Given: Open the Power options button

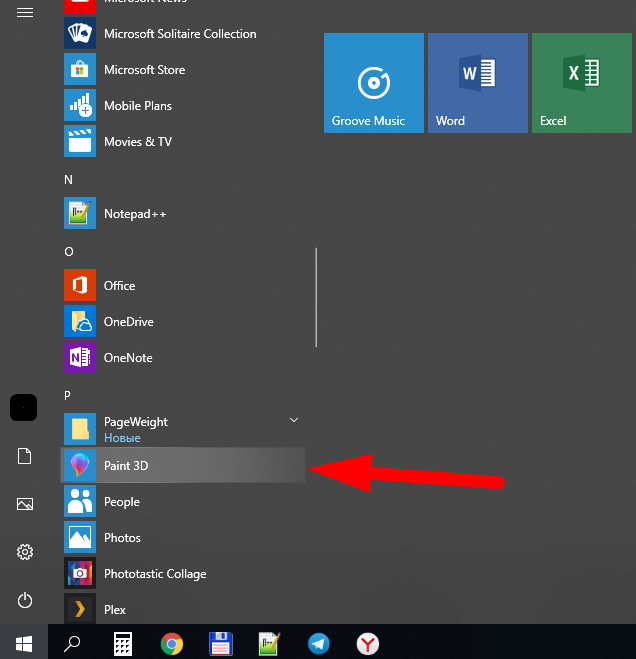Looking at the screenshot, I should [25, 600].
